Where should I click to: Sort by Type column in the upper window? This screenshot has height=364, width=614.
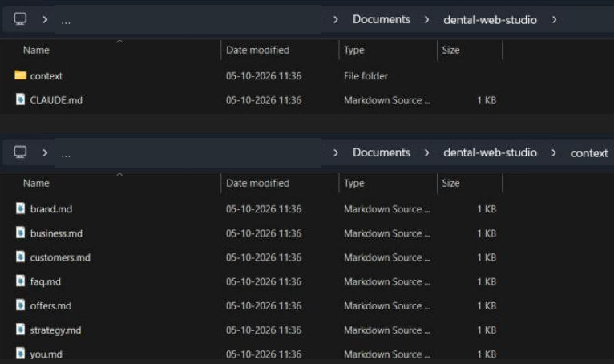click(x=354, y=51)
